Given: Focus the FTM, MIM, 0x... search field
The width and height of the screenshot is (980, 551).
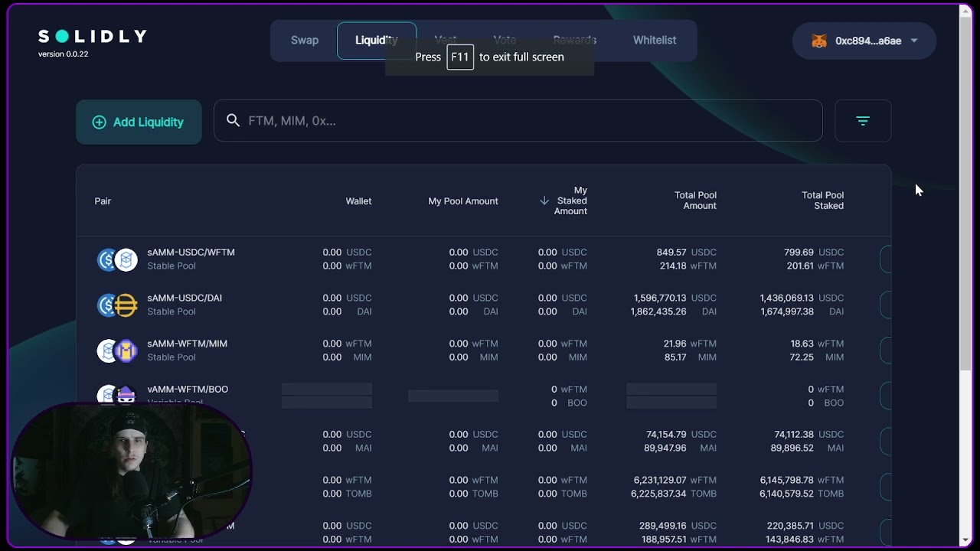Looking at the screenshot, I should (x=518, y=121).
